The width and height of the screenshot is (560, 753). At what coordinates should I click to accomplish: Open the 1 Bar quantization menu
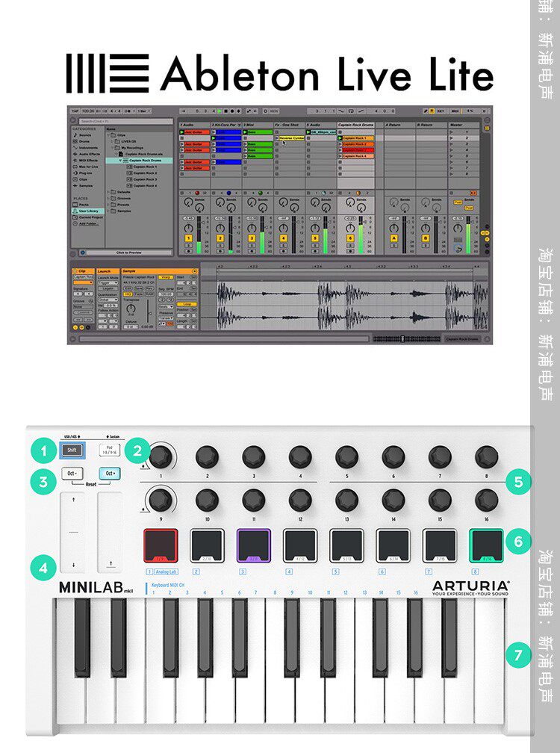[144, 111]
